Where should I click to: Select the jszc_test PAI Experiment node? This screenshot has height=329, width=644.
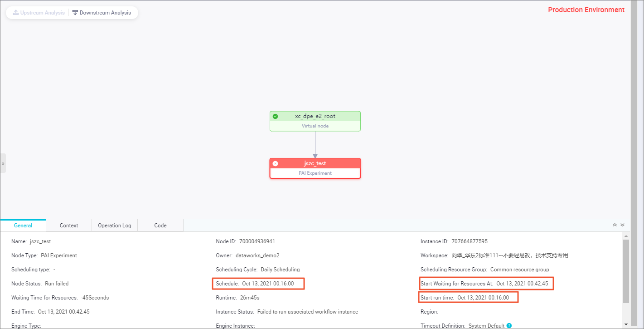click(315, 168)
